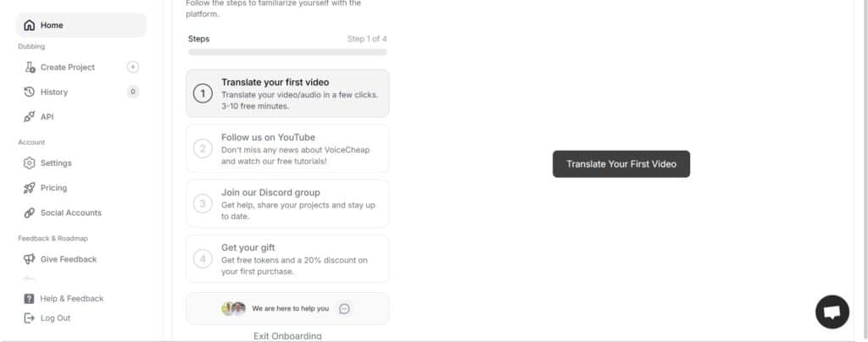
Task: Click the Social Accounts icon
Action: coord(30,213)
